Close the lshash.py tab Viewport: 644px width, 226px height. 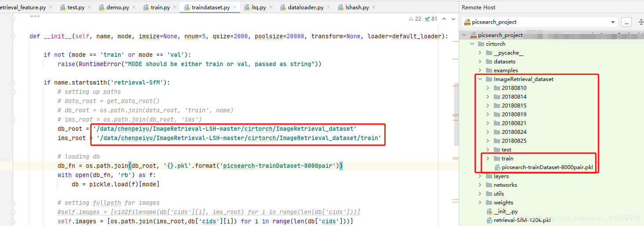(x=374, y=7)
